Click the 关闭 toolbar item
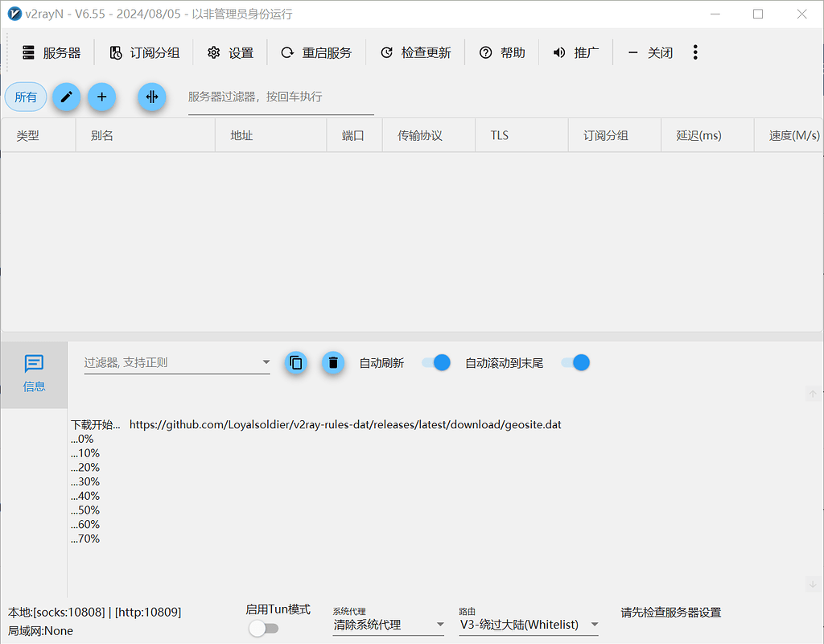824x644 pixels. pyautogui.click(x=650, y=52)
